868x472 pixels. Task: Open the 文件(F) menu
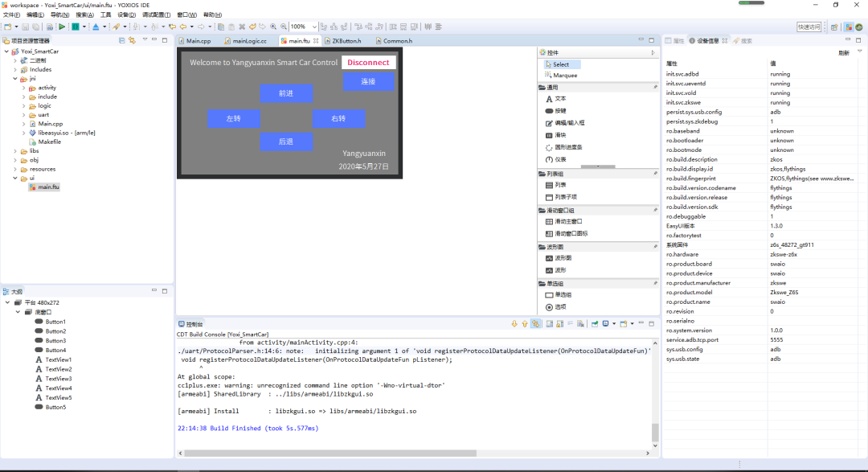(11, 15)
